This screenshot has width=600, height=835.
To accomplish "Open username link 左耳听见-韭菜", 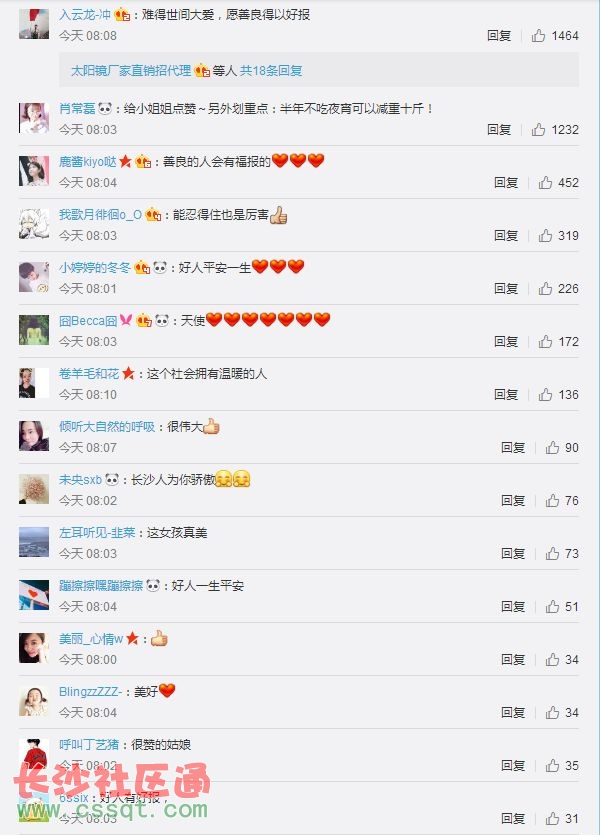I will 97,533.
